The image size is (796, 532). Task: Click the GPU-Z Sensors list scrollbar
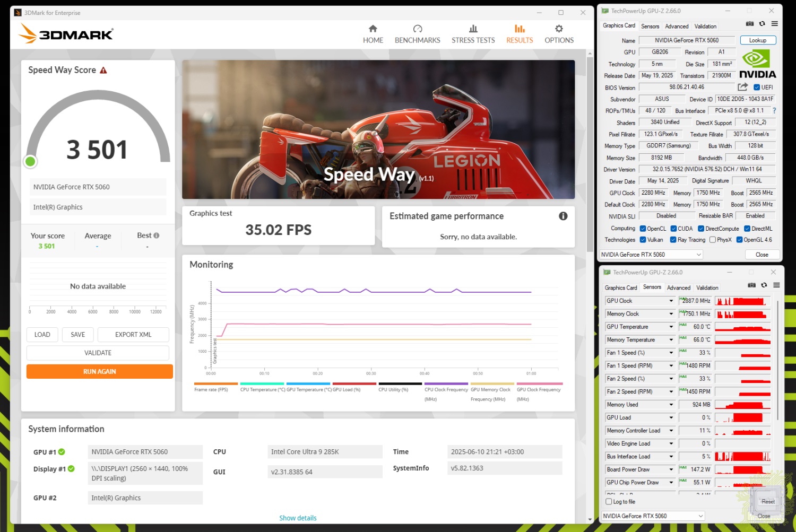(x=777, y=361)
